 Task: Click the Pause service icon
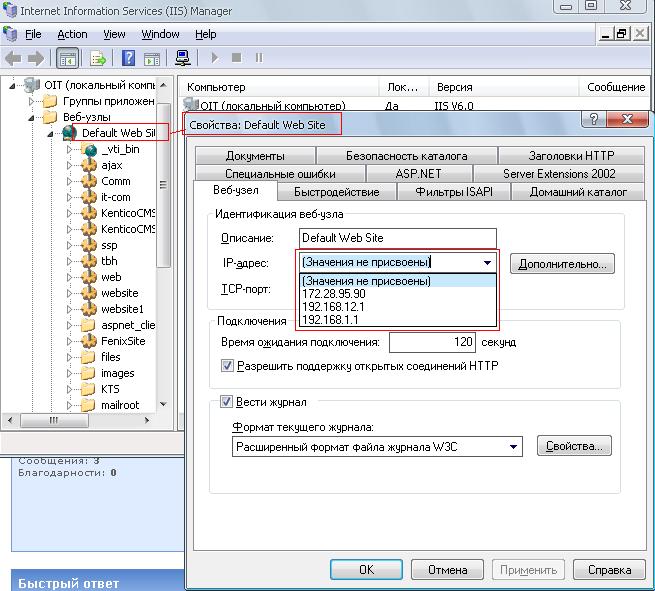coord(259,58)
